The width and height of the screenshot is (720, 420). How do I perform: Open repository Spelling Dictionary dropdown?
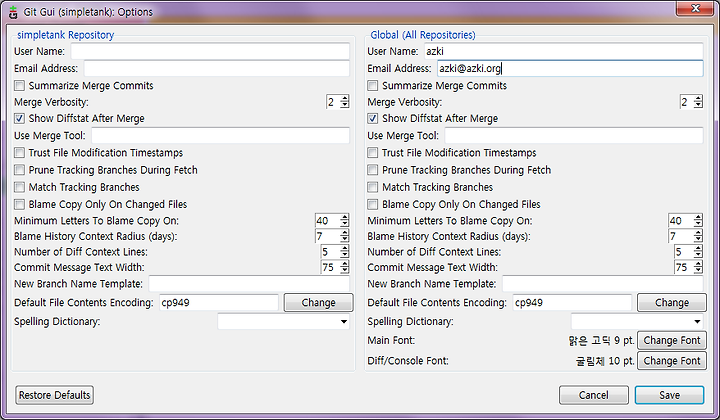(x=343, y=322)
